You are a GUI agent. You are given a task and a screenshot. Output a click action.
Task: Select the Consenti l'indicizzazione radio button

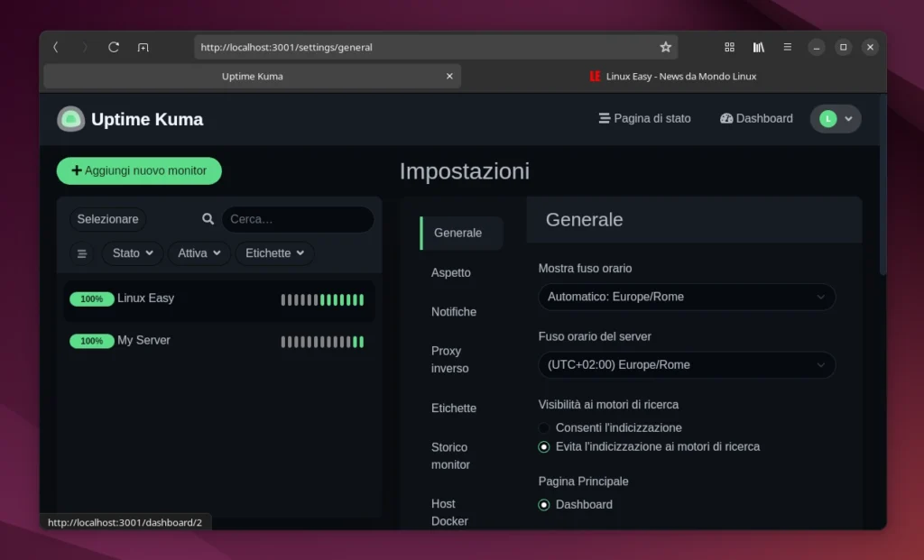click(x=544, y=427)
